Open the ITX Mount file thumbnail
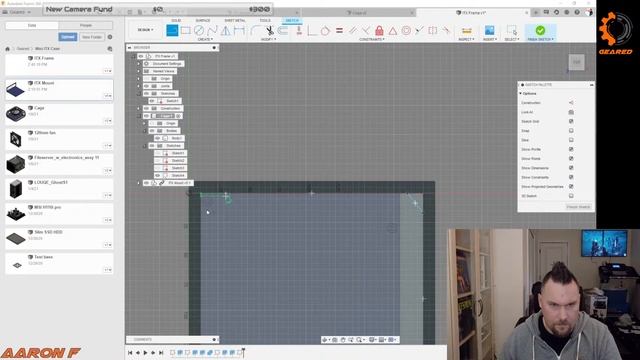This screenshot has width=640, height=360. [x=16, y=89]
